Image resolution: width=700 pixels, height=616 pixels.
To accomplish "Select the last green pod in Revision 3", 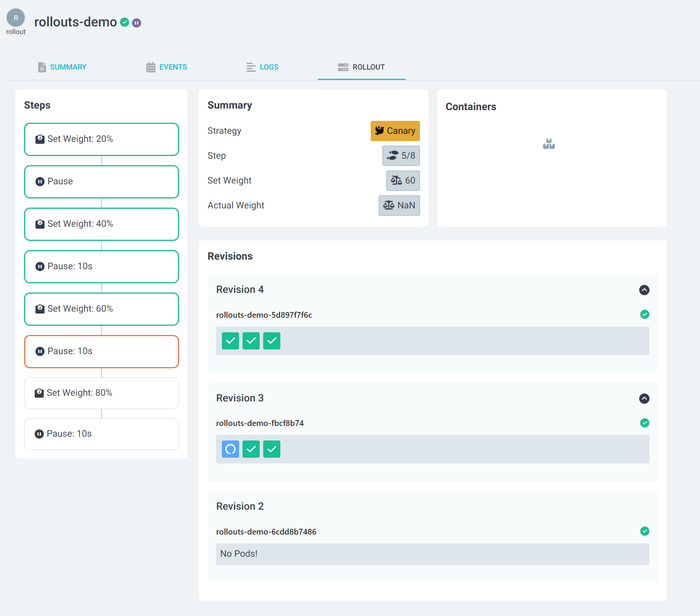I will tap(272, 449).
